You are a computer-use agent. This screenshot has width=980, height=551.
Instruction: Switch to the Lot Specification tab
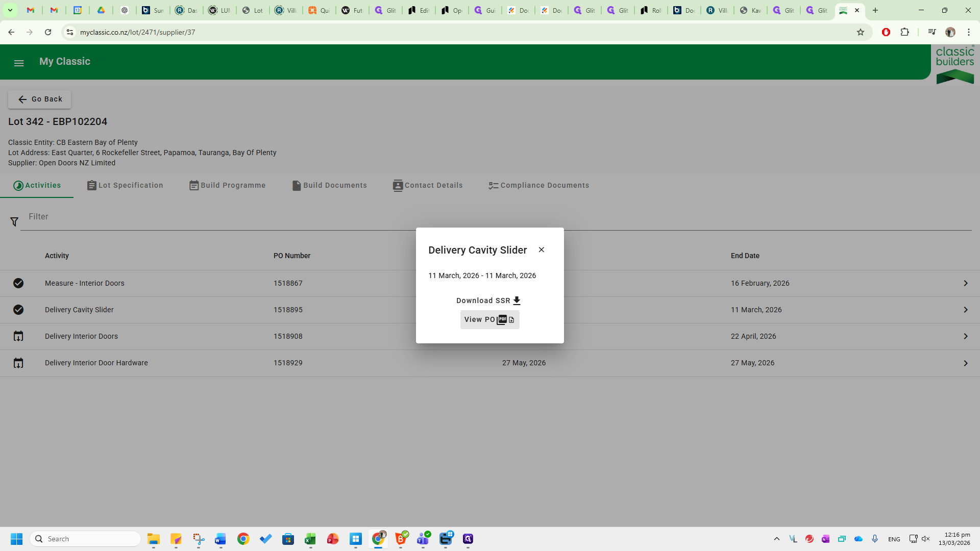(125, 185)
